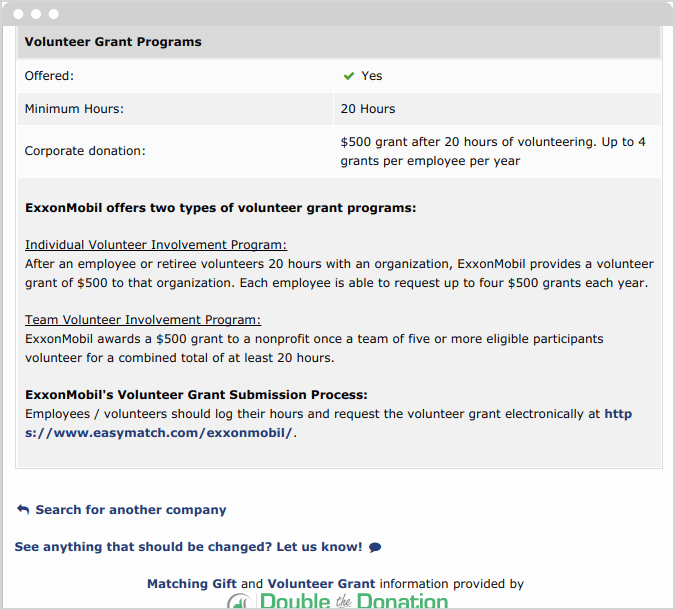
Task: Click the Yes value in Offered row
Action: pos(372,76)
